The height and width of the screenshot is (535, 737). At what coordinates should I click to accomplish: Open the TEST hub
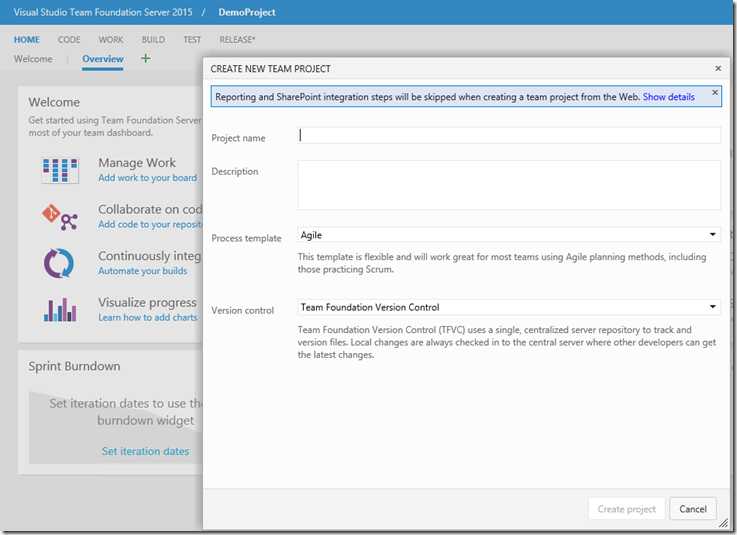point(192,40)
